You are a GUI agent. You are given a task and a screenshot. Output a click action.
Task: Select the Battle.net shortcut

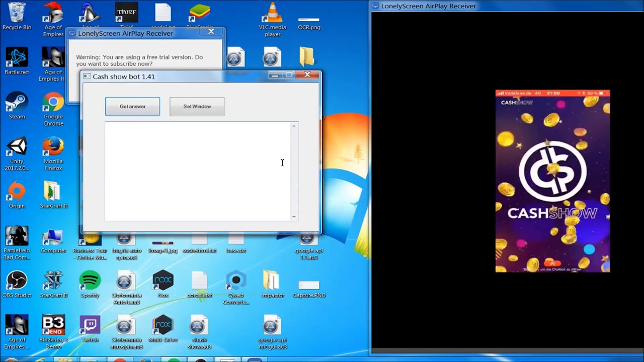tap(17, 61)
